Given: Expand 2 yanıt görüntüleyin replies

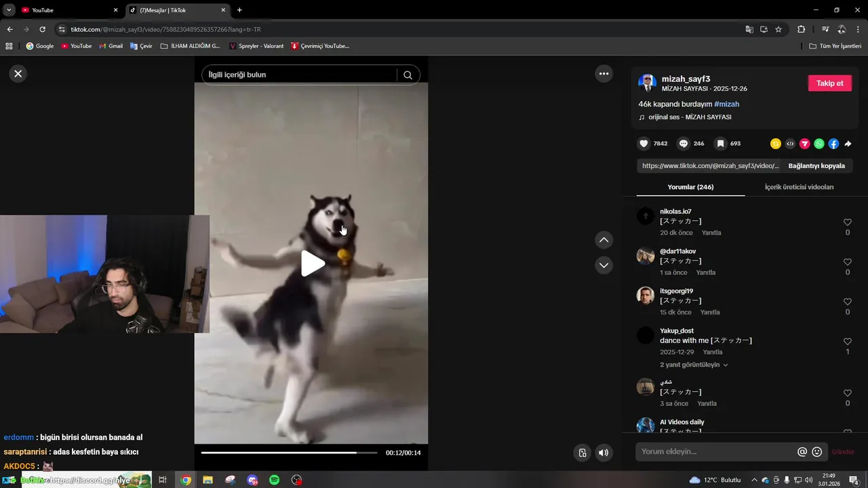Looking at the screenshot, I should tap(694, 365).
